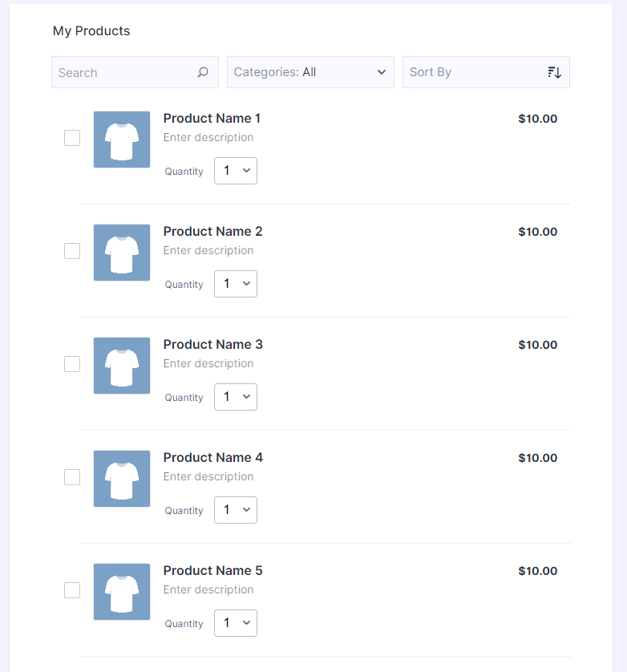Open quantity dropdown for Product Name 1
Viewport: 627px width, 672px height.
pyautogui.click(x=236, y=171)
